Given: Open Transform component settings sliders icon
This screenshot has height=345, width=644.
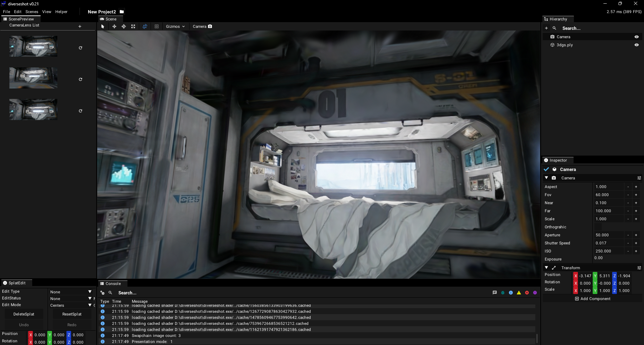Looking at the screenshot, I should tap(639, 268).
